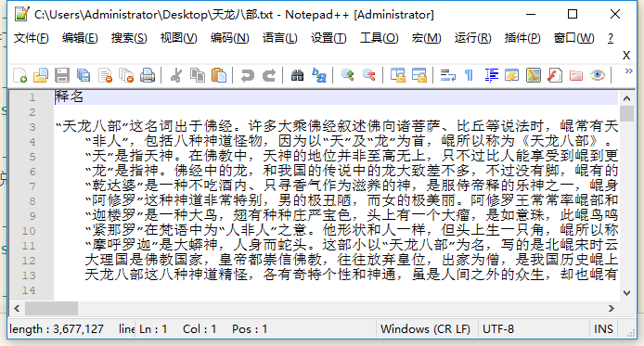Toggle synchronized vertical scrolling
This screenshot has width=644, height=346.
(397, 75)
